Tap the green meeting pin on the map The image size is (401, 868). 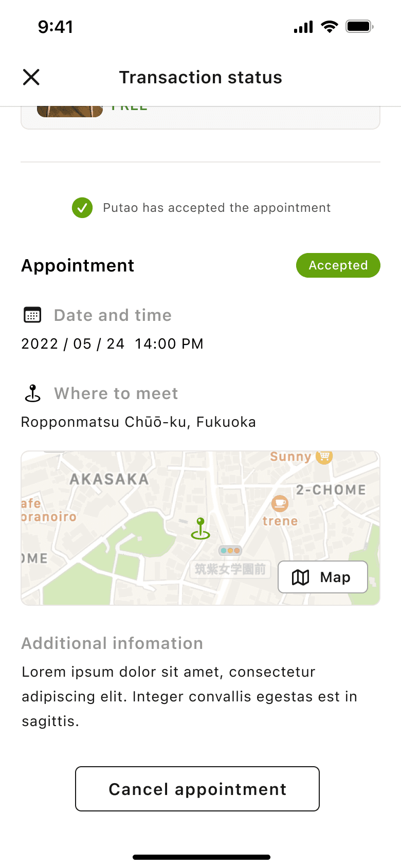point(200,529)
